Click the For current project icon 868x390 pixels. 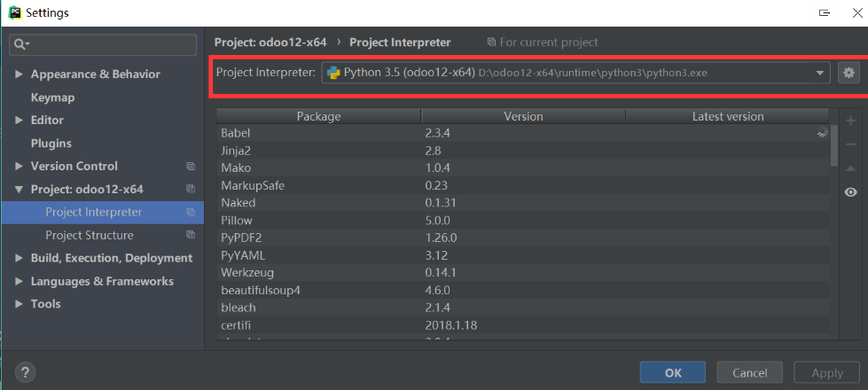pos(491,42)
